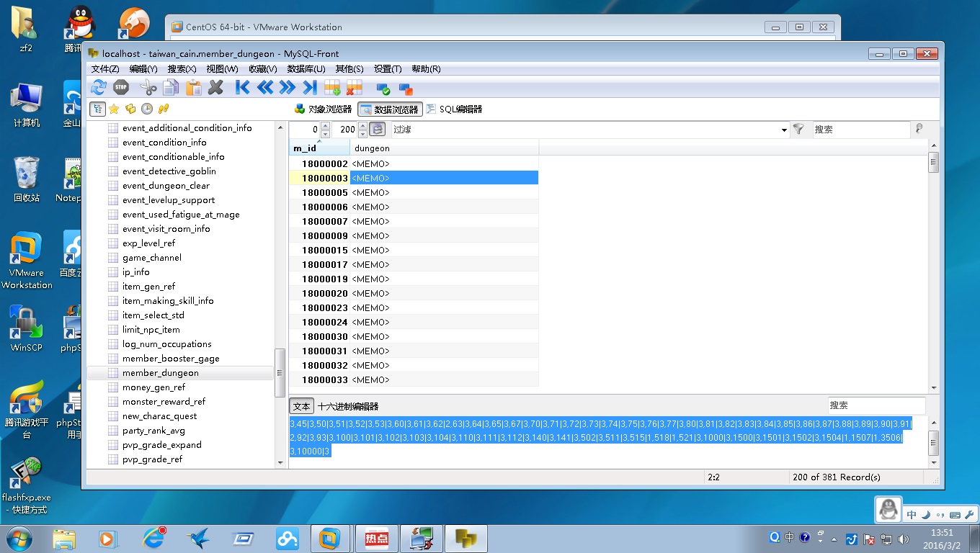Sort by the m_id column header

pos(319,148)
